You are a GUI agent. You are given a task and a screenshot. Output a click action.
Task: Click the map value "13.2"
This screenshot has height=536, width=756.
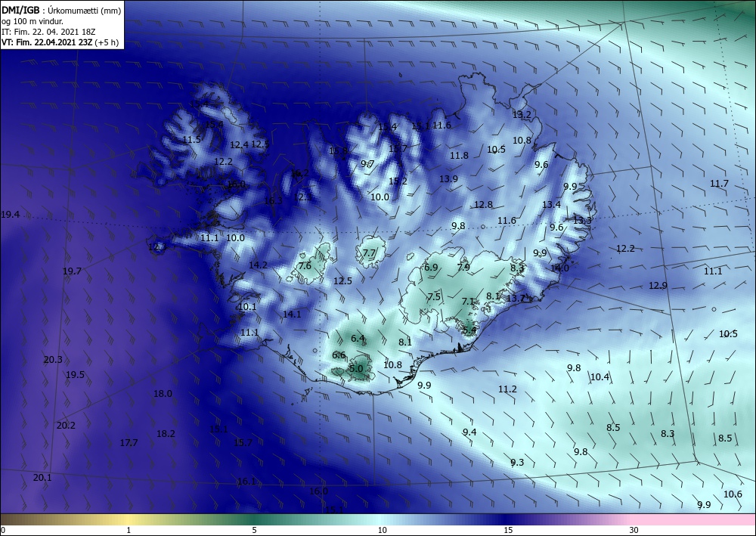point(521,115)
